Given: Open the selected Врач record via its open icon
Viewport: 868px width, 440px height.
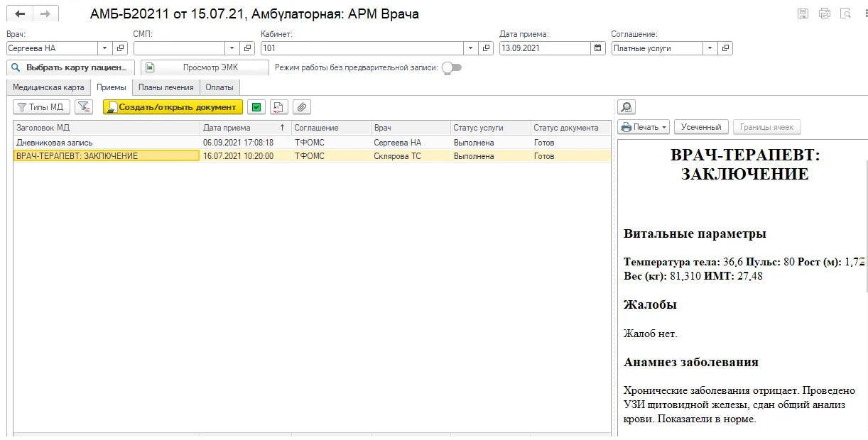Looking at the screenshot, I should [120, 48].
